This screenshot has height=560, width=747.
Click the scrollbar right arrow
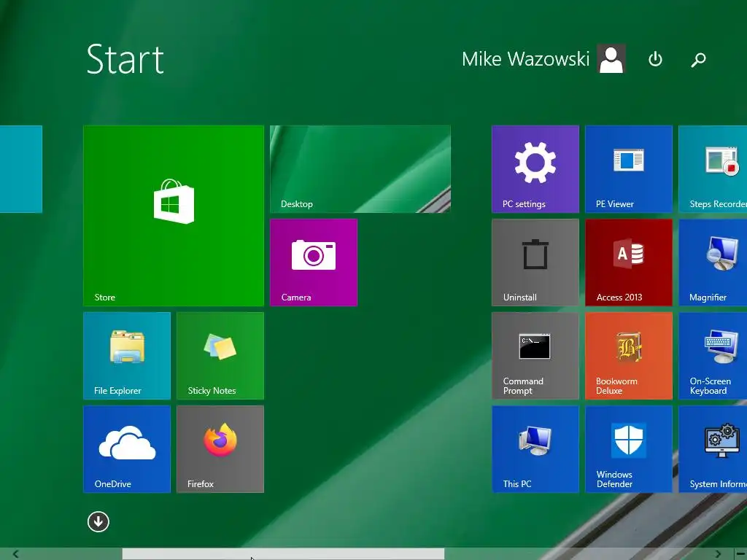[x=718, y=554]
